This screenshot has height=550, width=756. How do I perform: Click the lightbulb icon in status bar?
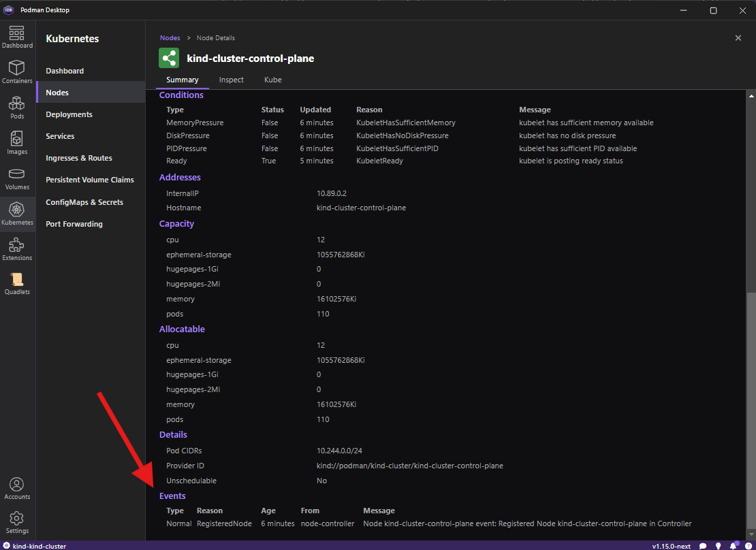pyautogui.click(x=718, y=546)
